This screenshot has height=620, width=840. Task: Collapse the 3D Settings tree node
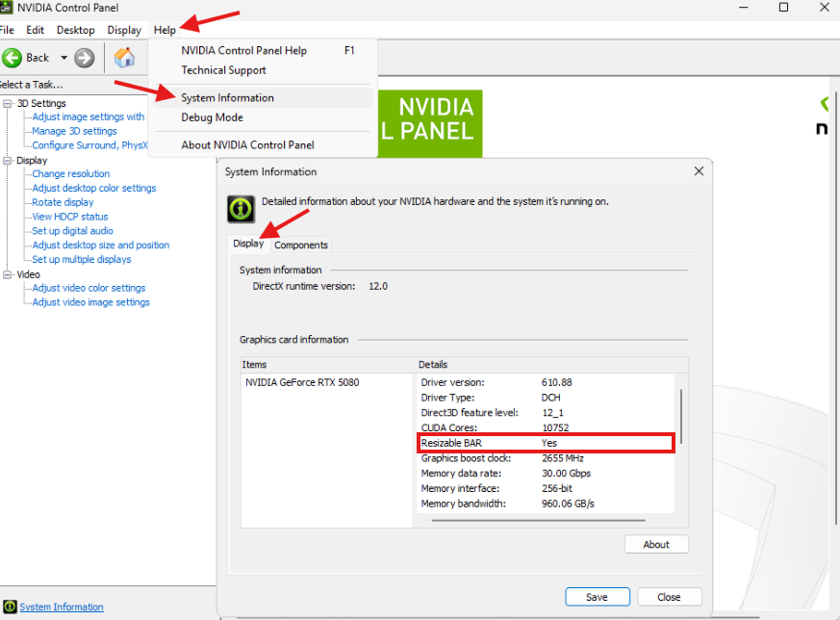point(8,103)
